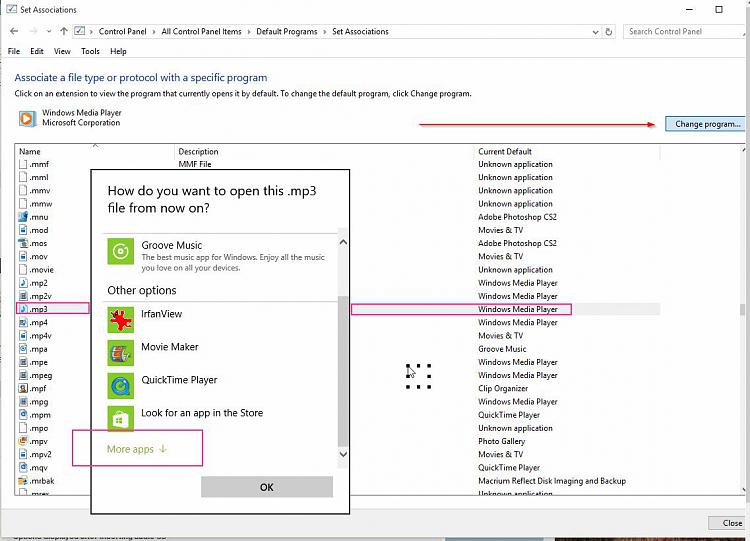Viewport: 750px width, 541px height.
Task: Click the .mov file icon
Action: (23, 256)
